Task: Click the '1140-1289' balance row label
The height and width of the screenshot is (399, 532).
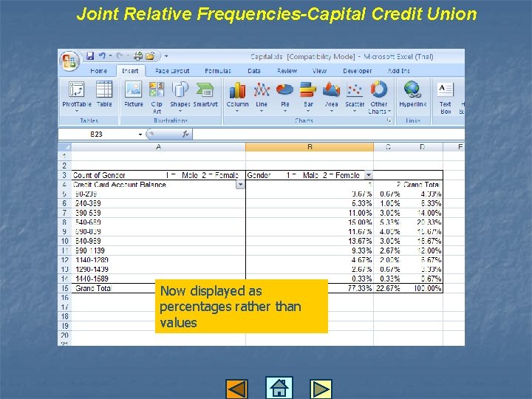Action: (92, 260)
